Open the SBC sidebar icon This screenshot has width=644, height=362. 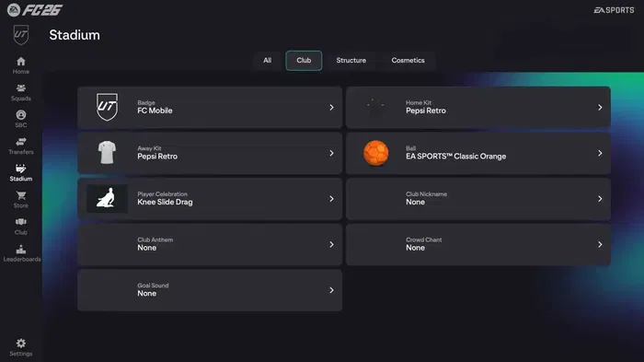(x=21, y=115)
